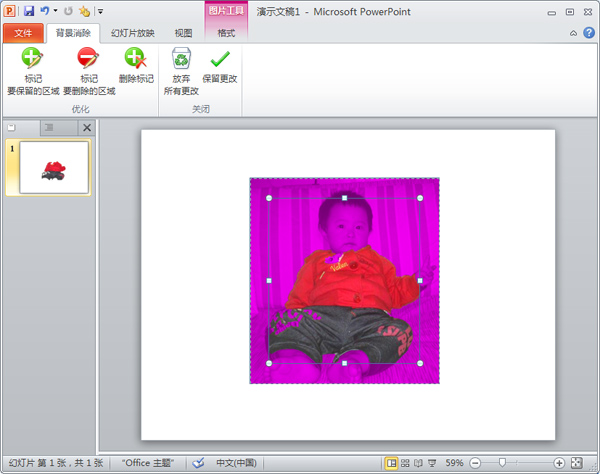Select the 背景消除 ribbon tab
Screen dimensions: 600x474
coord(73,33)
